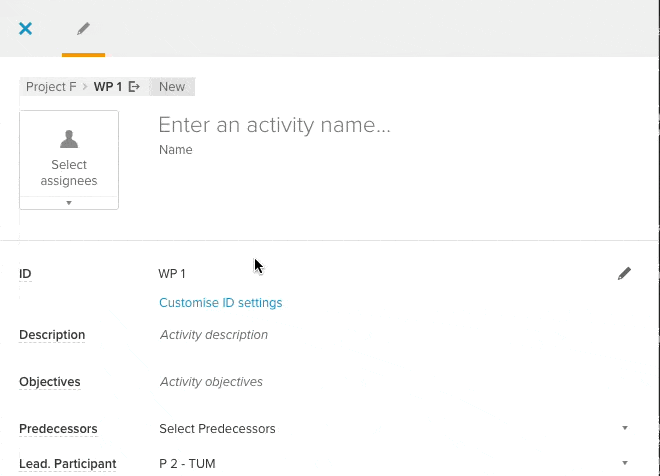Click the Activity objectives field
This screenshot has height=476, width=660.
[x=211, y=382]
